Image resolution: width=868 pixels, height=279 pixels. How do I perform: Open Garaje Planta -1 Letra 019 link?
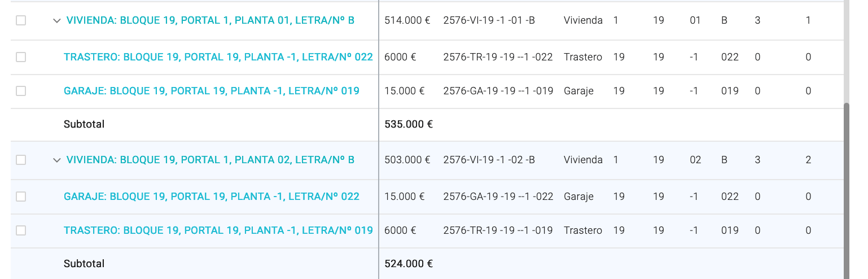pos(212,91)
